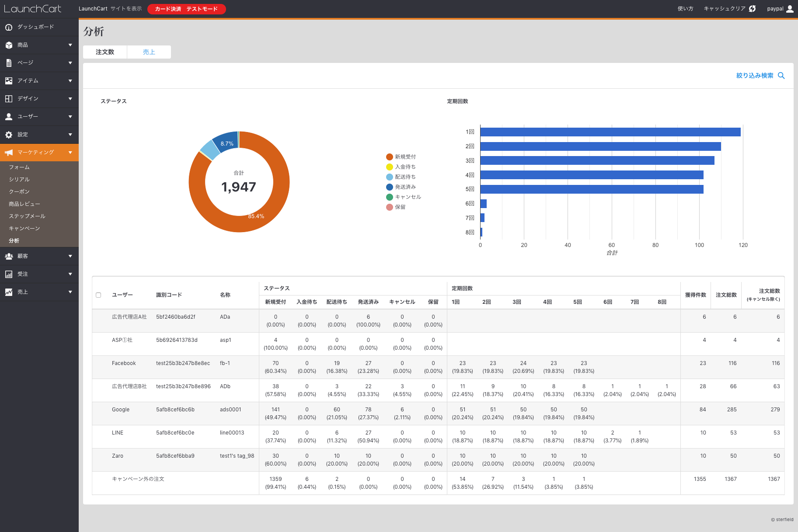Click the page document icon in sidebar
Screen dimensions: 798x532
tap(9, 63)
